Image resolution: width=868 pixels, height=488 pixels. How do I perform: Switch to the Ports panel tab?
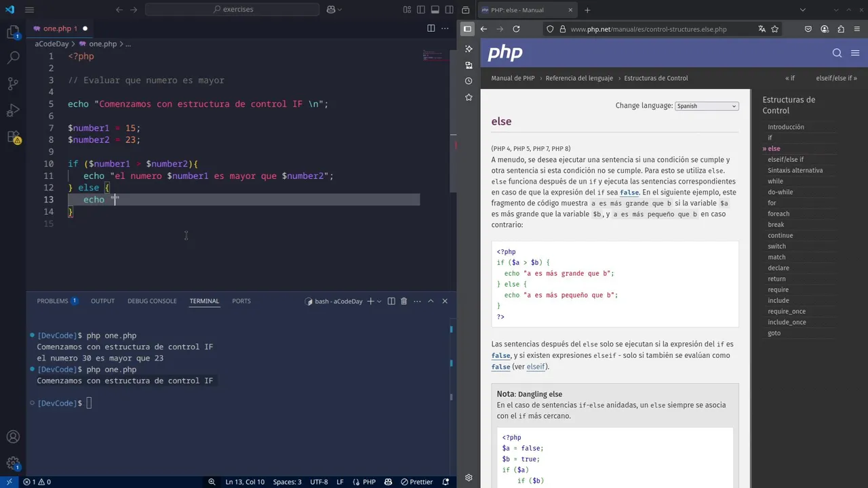(241, 301)
